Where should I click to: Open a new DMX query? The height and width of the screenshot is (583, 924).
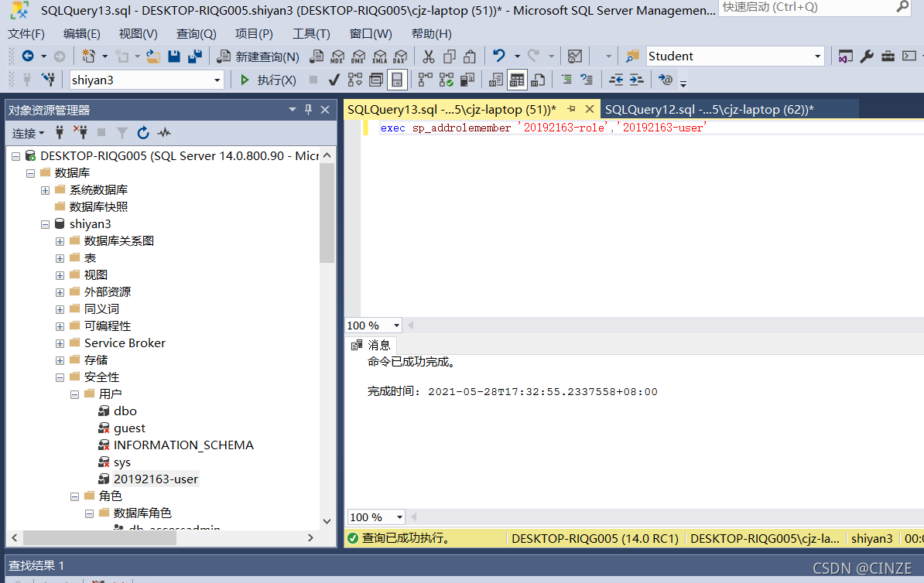[x=358, y=56]
